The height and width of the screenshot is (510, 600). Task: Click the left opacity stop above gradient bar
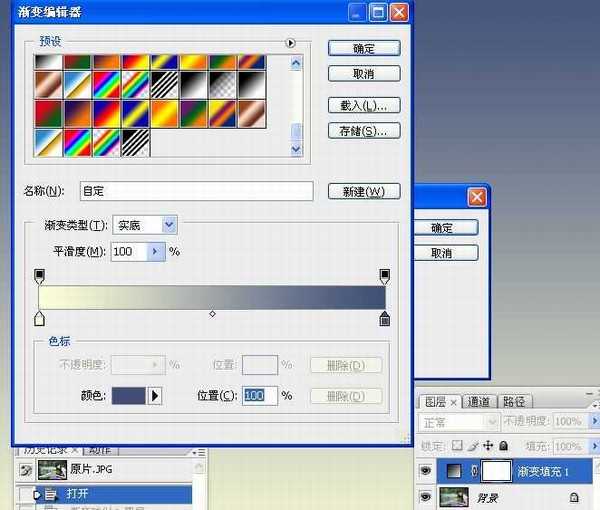(40, 276)
